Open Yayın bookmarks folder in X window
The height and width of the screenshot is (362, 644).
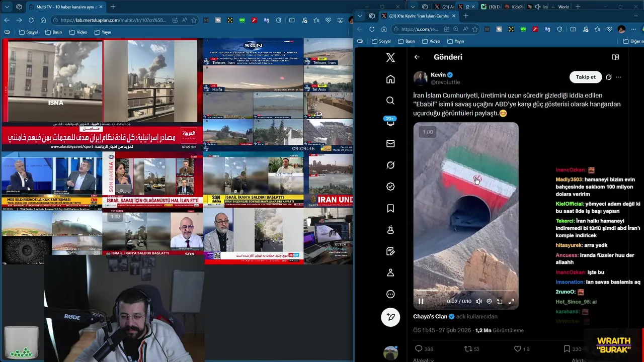(x=455, y=41)
